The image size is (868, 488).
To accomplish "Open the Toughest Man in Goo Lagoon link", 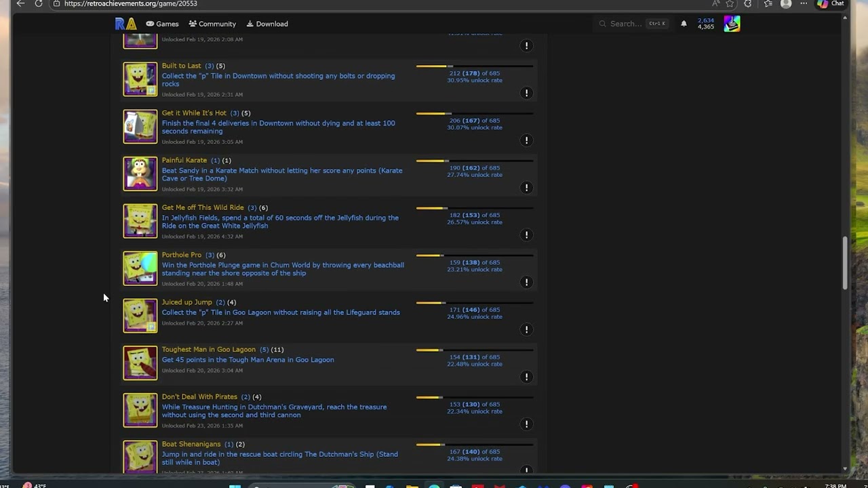I will click(209, 350).
